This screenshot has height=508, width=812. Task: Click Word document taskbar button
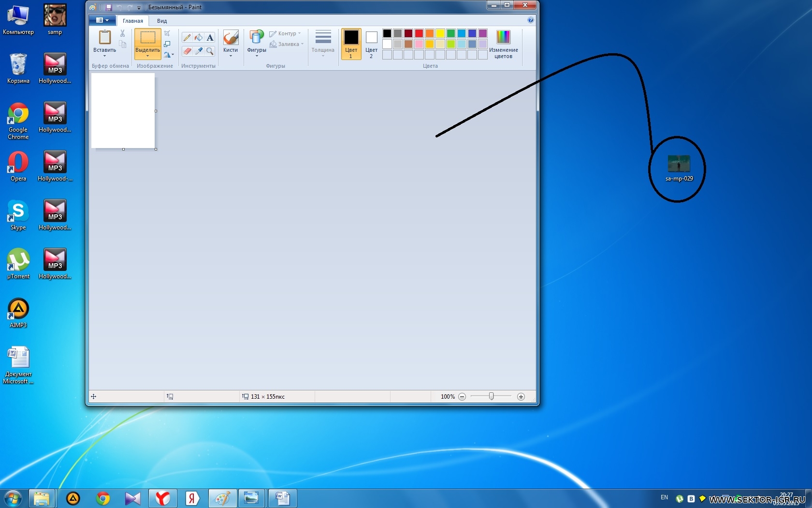click(282, 498)
